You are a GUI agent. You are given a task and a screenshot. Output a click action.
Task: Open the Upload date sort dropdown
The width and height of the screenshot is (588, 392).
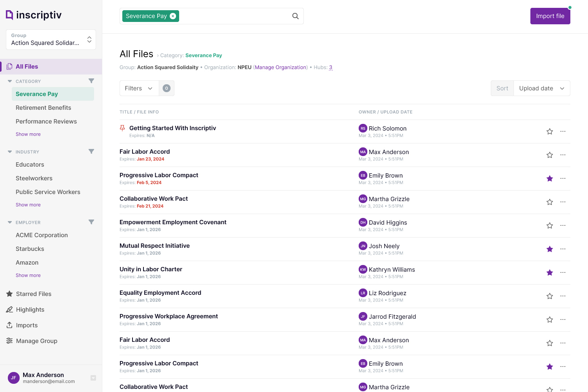[542, 88]
